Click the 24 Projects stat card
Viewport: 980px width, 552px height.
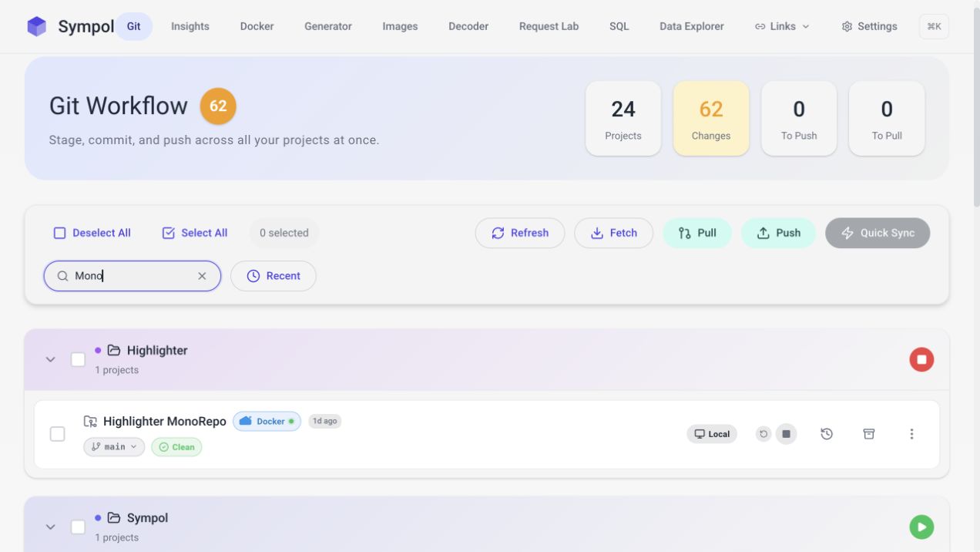tap(623, 118)
